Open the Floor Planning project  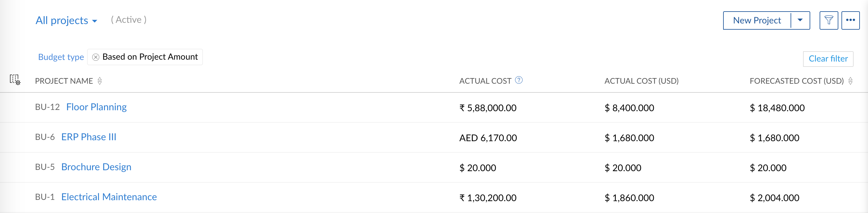pyautogui.click(x=96, y=107)
